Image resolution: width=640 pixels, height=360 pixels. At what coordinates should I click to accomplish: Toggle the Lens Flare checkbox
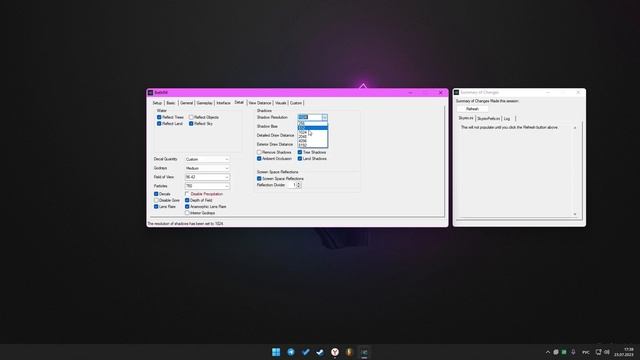click(156, 207)
